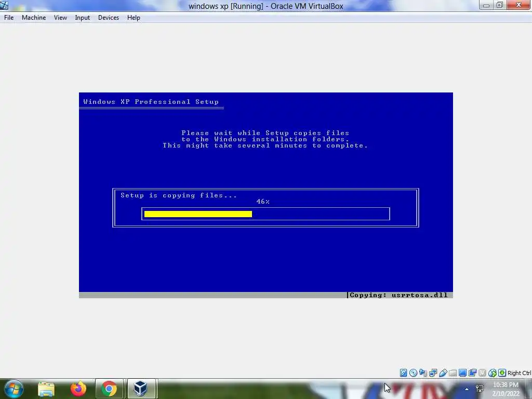Click the Right Ctrl host key label
532x399 pixels.
tap(519, 373)
